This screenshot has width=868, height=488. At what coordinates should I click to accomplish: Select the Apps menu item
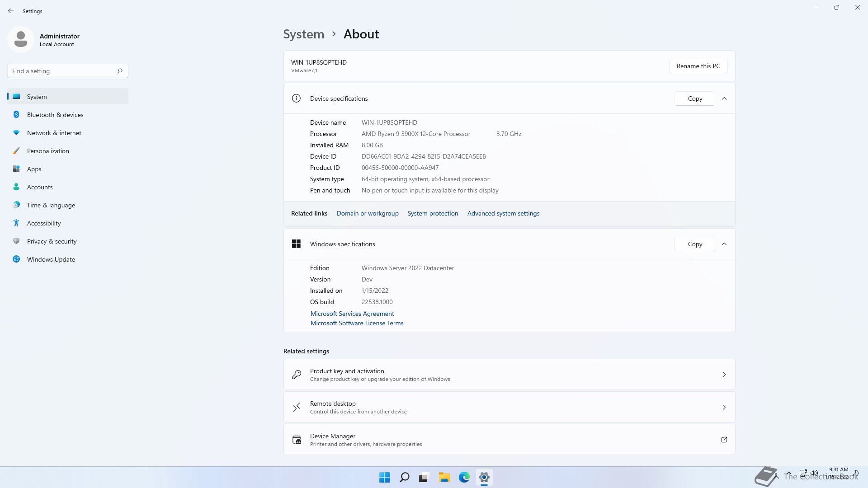(x=34, y=169)
